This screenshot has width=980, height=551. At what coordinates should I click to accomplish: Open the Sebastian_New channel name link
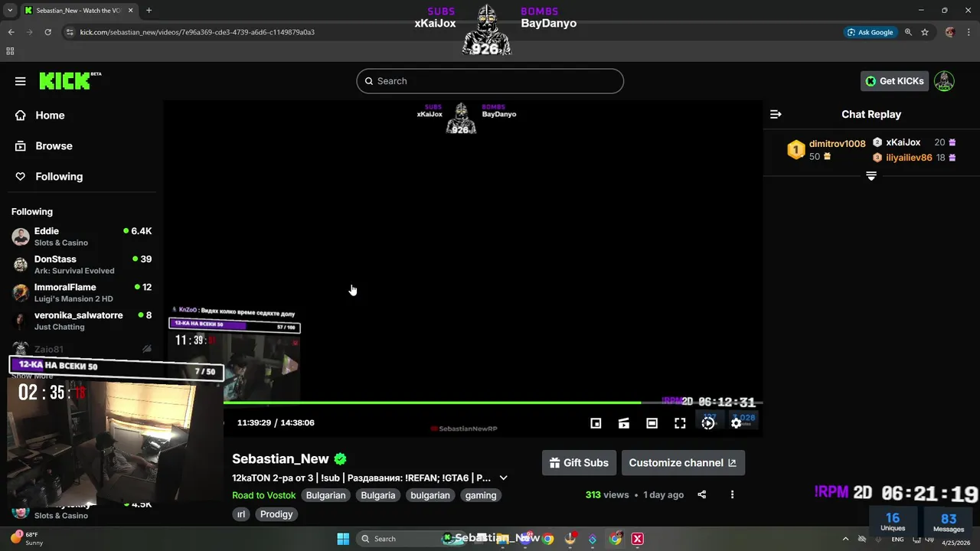point(280,458)
